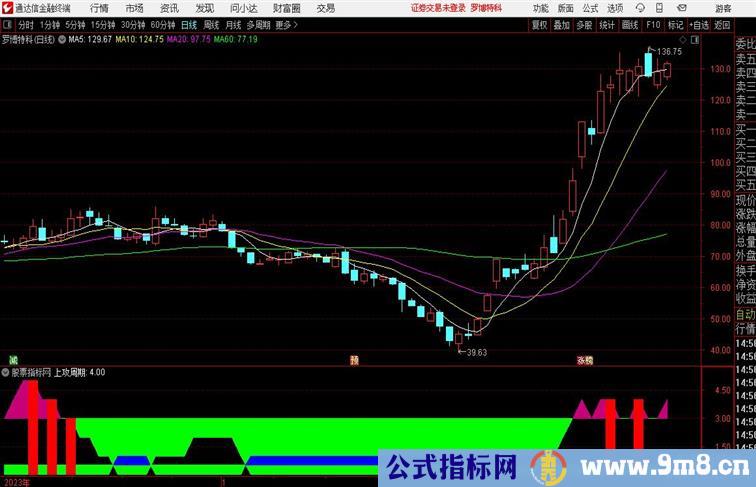Click the Tongdaxin app logo icon
Screen dimensions: 756x487
coord(7,8)
